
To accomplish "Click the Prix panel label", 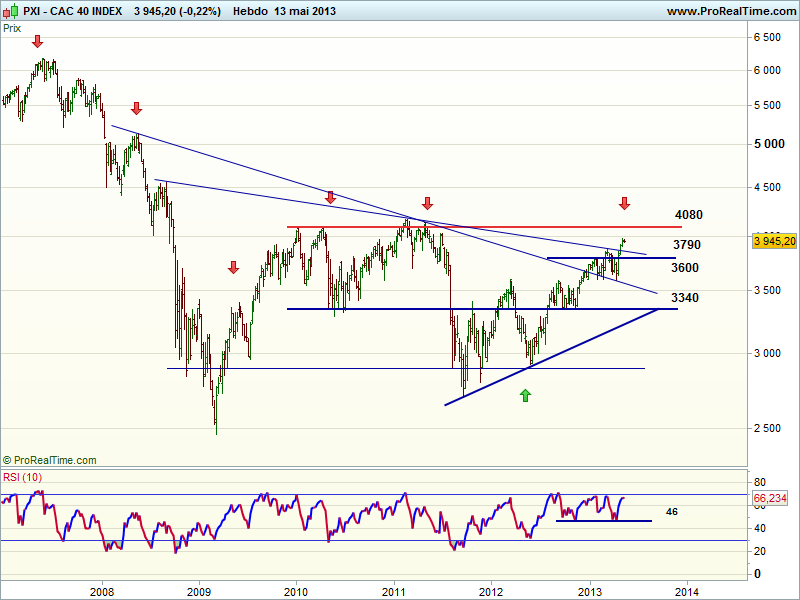I will 12,28.
